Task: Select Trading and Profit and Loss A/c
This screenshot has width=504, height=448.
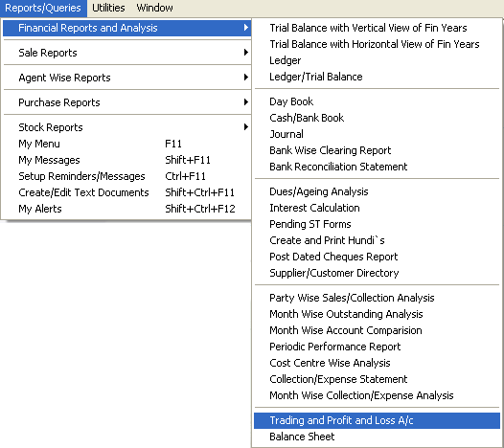Action: coord(377,420)
